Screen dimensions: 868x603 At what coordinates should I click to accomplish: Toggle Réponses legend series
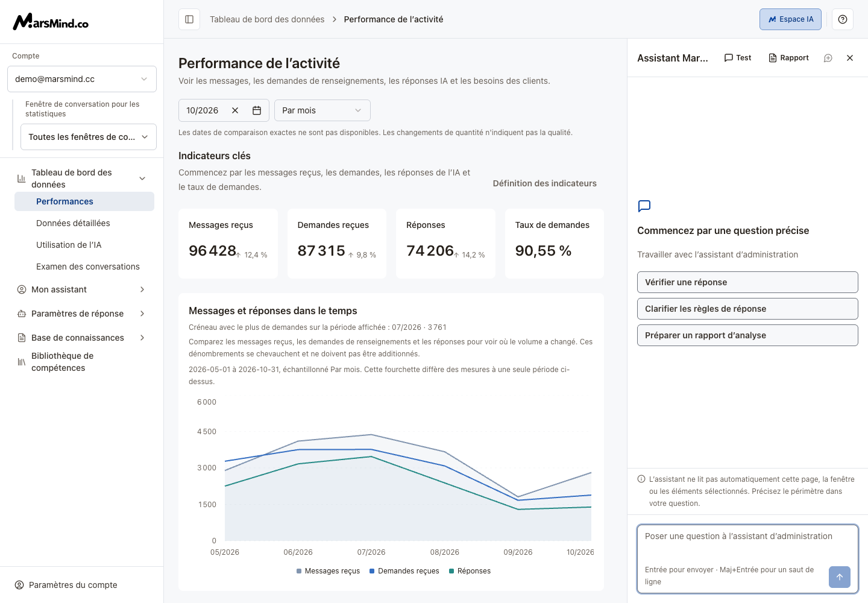coord(470,571)
